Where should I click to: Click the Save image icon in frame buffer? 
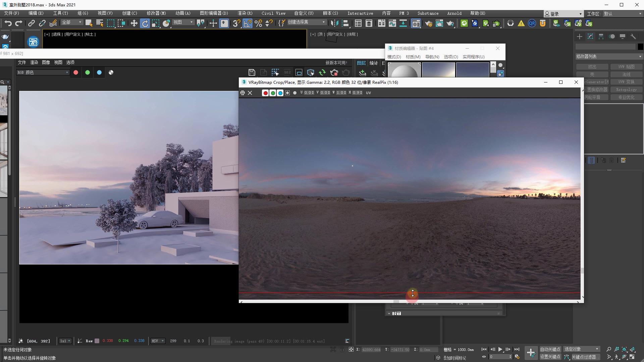coord(252,72)
